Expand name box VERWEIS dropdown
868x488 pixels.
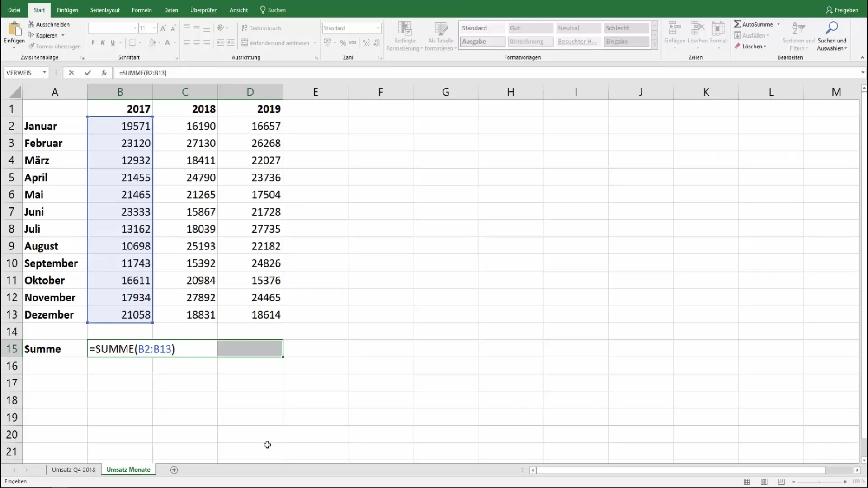44,73
